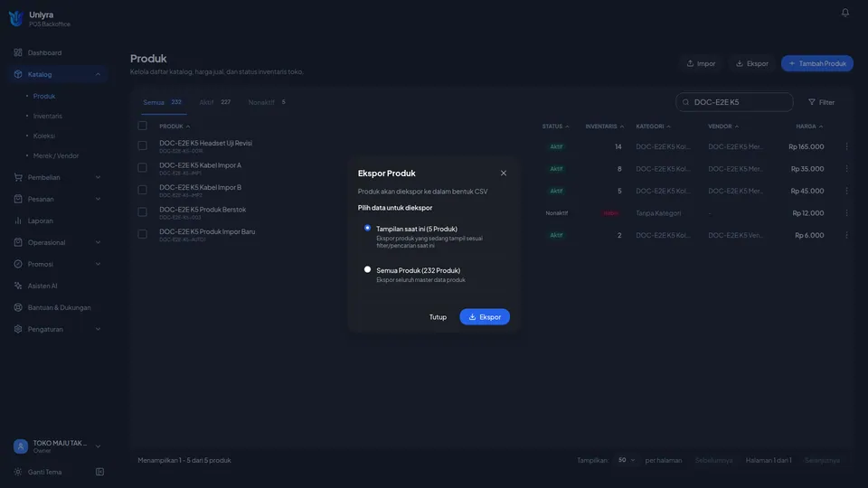Switch to the Nonaktif tab
868x488 pixels.
(267, 102)
